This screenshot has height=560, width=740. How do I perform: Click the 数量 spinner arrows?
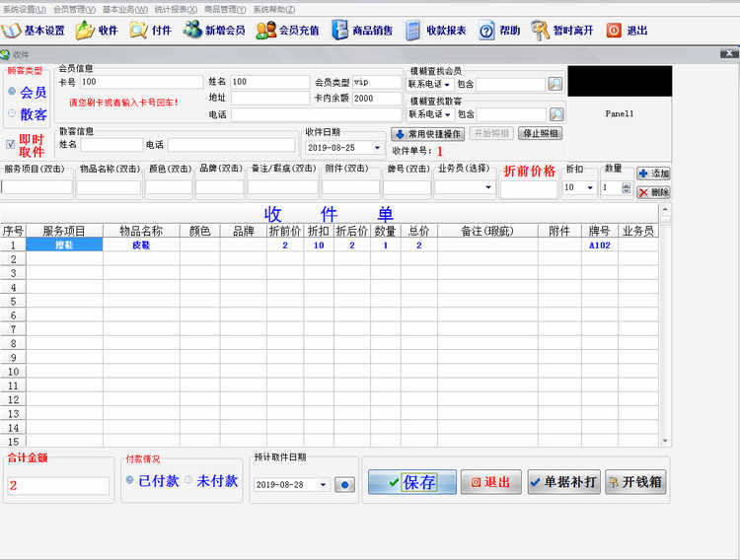point(627,187)
